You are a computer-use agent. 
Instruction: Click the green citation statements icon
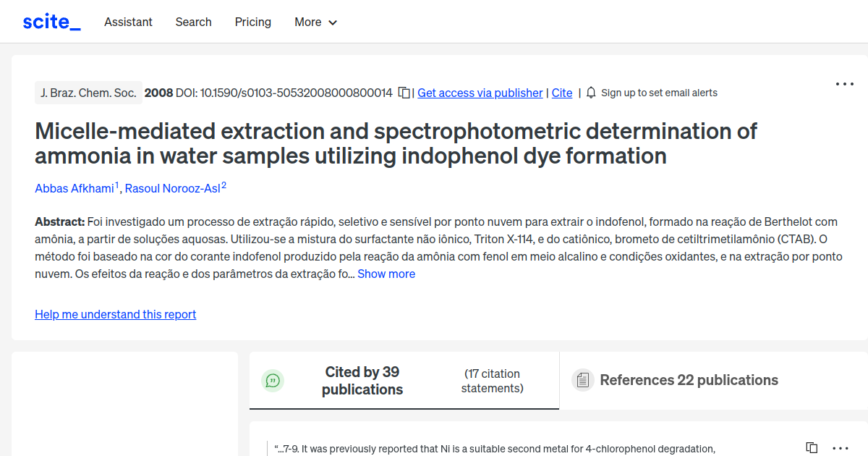273,380
